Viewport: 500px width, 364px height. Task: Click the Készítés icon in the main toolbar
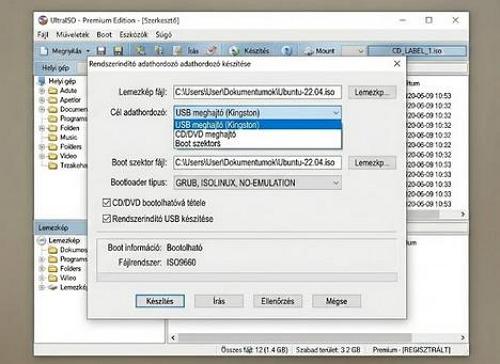(235, 51)
